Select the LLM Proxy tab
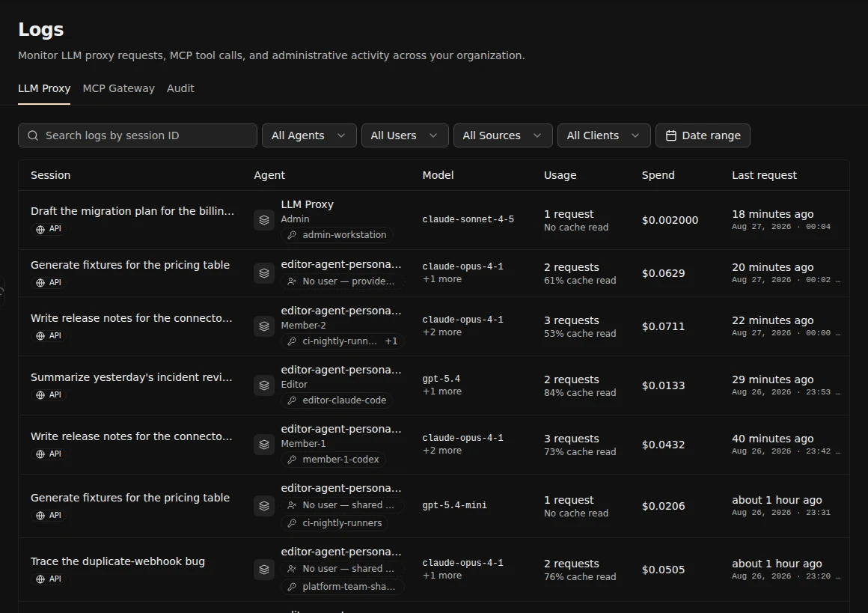868x613 pixels. [44, 88]
